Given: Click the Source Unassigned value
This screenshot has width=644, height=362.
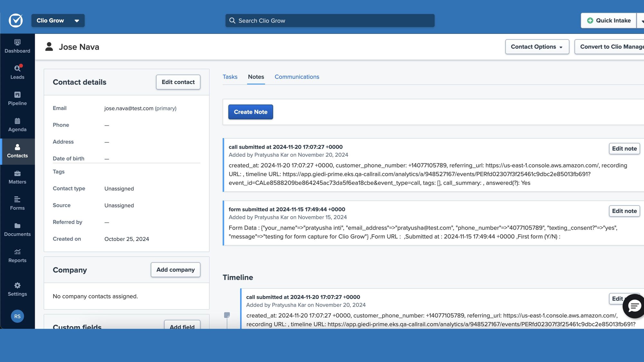Looking at the screenshot, I should [119, 205].
